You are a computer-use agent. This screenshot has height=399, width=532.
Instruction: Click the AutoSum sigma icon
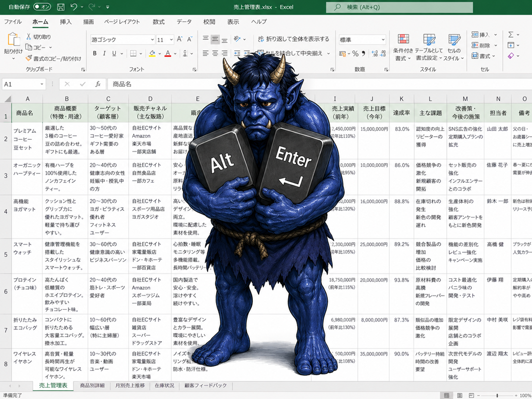click(511, 35)
